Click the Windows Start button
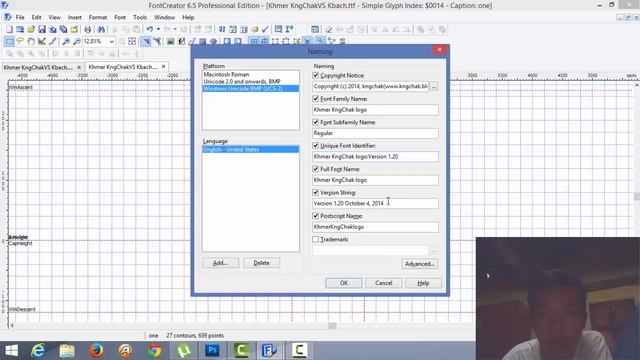 tap(11, 350)
